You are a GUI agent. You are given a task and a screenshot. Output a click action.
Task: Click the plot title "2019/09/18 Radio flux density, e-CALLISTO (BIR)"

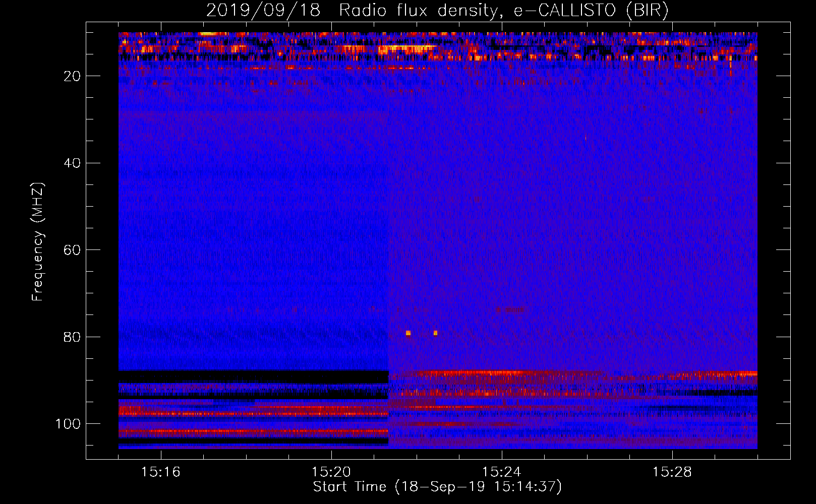437,11
